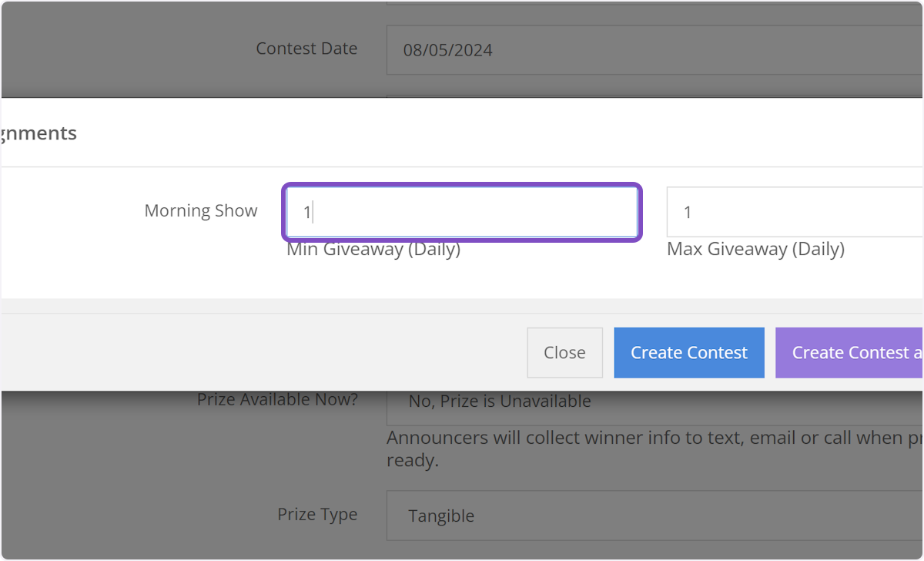The image size is (924, 561).
Task: Click the Prize Type label
Action: coord(317,514)
